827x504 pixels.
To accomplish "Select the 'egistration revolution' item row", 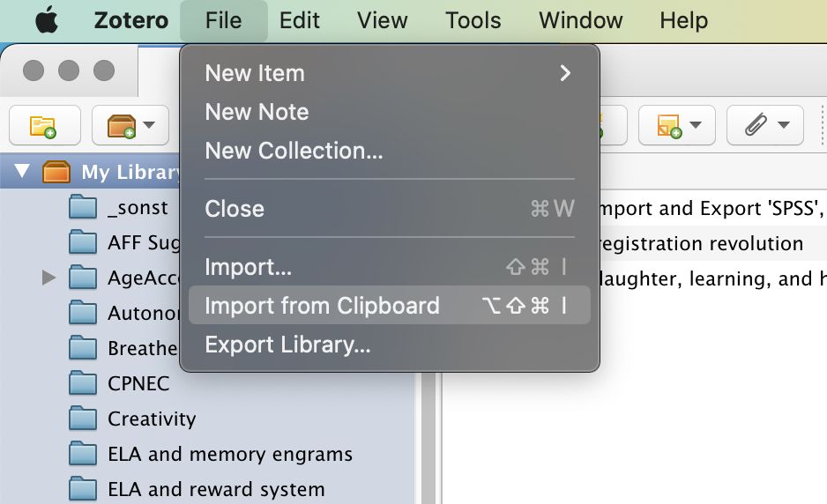I will pos(713,243).
